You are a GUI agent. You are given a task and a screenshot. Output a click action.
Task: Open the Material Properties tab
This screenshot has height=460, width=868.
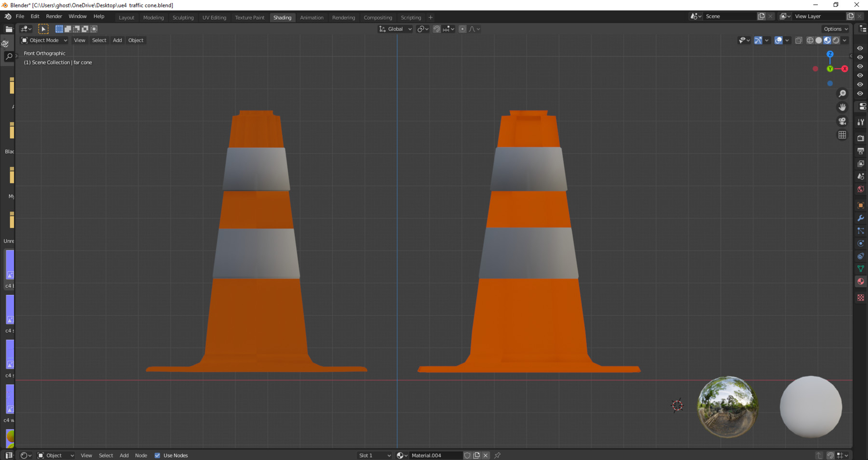[860, 281]
